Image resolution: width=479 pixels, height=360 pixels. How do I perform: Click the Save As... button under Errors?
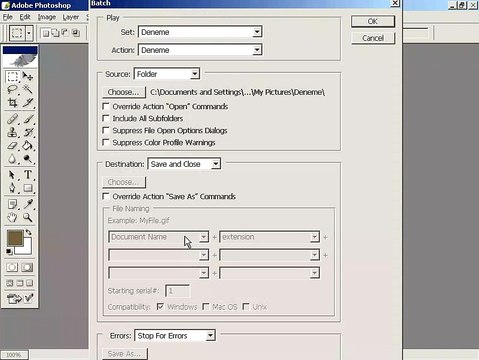pyautogui.click(x=125, y=354)
